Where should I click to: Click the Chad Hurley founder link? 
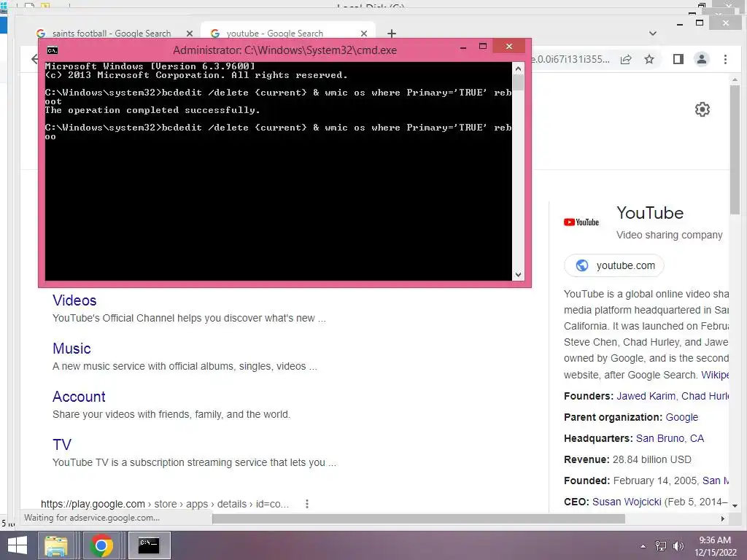(705, 396)
